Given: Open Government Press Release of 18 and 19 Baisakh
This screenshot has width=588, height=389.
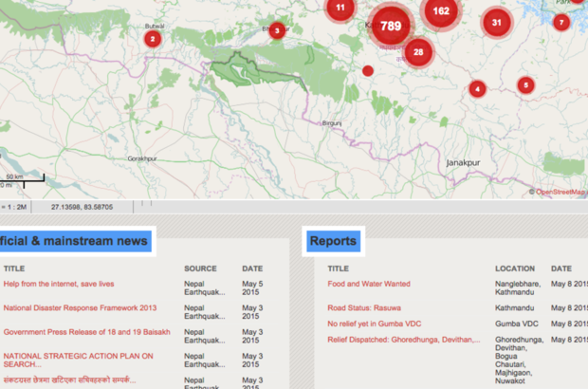Looking at the screenshot, I should (86, 332).
